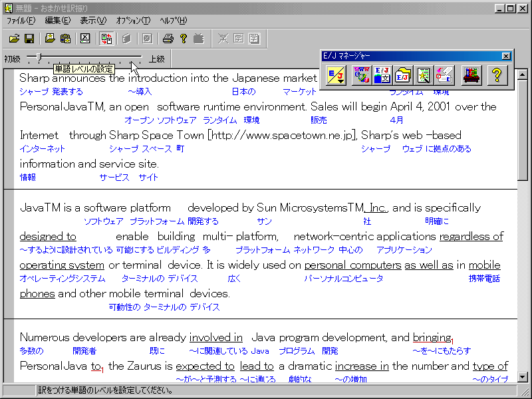Click the underlined phrase "operating system"
Screen dimensions: 532x399
pyautogui.click(x=62, y=265)
